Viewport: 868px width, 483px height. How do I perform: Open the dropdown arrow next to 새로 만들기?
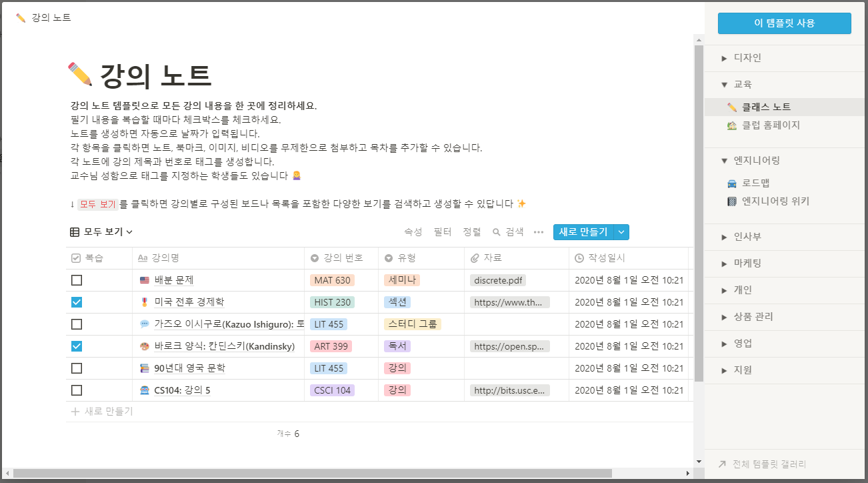621,232
